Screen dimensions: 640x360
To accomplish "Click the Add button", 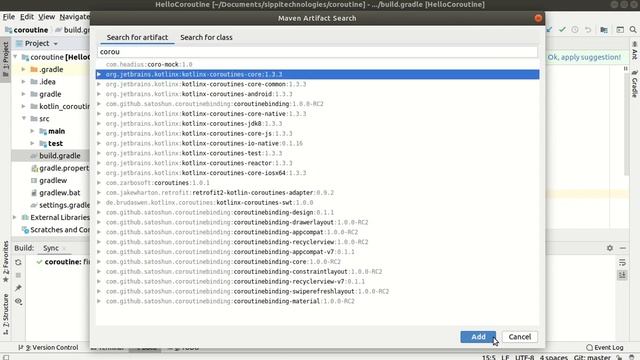I will (x=478, y=337).
